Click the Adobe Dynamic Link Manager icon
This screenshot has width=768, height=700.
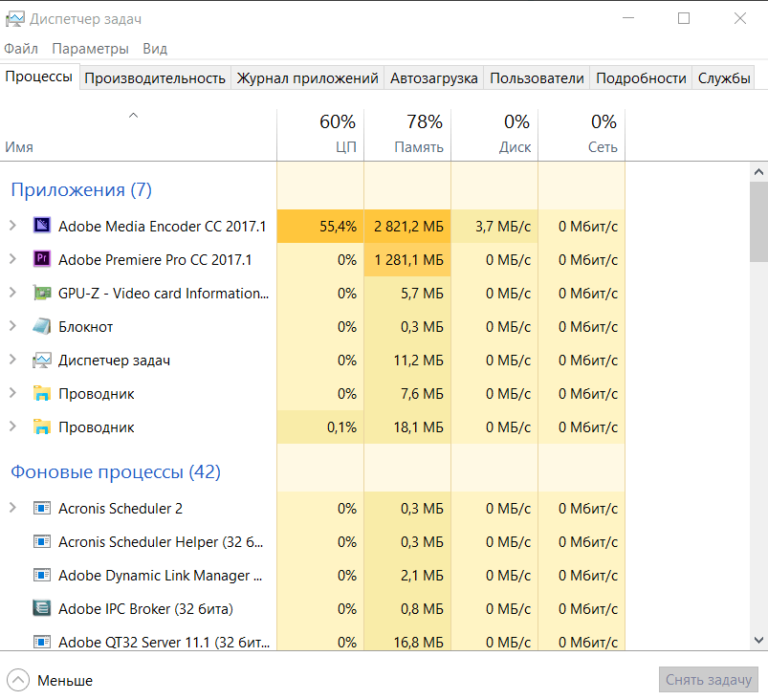point(41,575)
